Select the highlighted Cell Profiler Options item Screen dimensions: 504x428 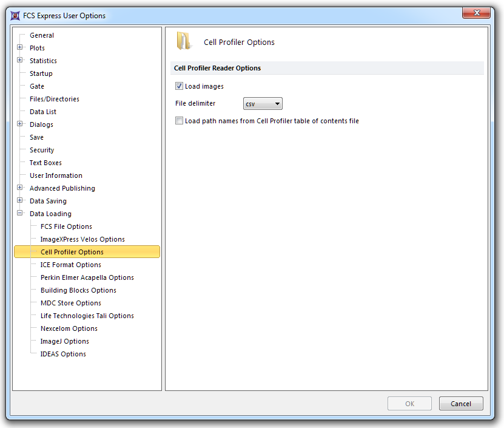pos(87,252)
